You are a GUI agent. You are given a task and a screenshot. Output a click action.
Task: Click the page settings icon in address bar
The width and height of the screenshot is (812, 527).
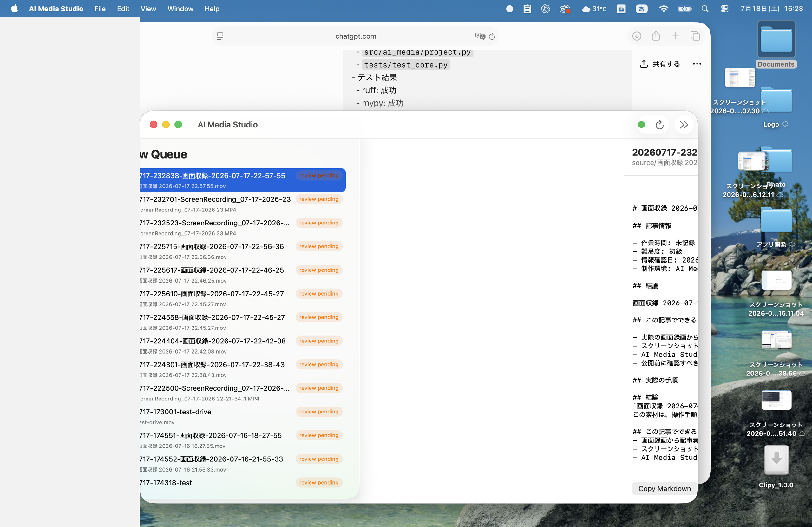click(220, 36)
